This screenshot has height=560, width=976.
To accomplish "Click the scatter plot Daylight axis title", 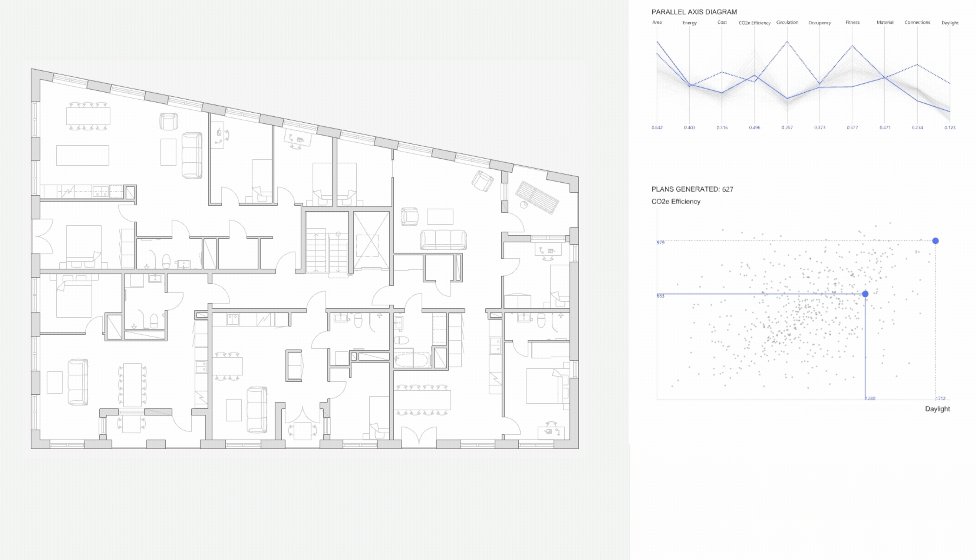I will click(937, 409).
